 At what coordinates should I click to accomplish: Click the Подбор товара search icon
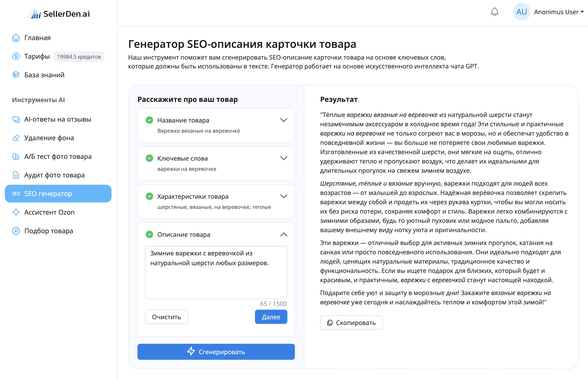(x=16, y=231)
